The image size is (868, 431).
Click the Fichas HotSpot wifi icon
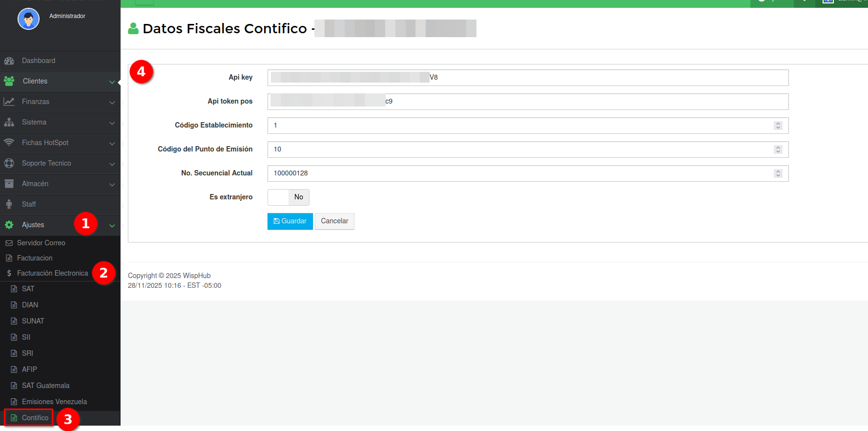pos(9,143)
